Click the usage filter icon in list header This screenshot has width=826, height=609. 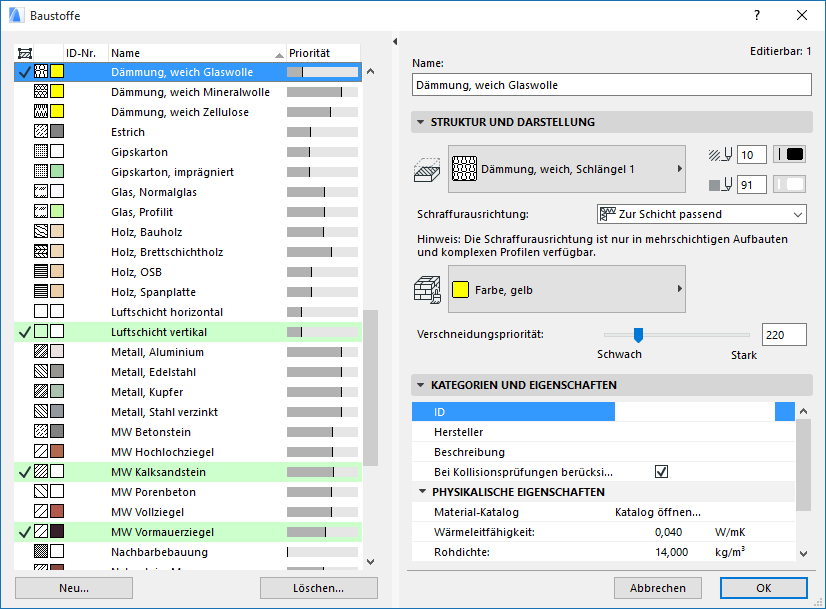coord(25,53)
